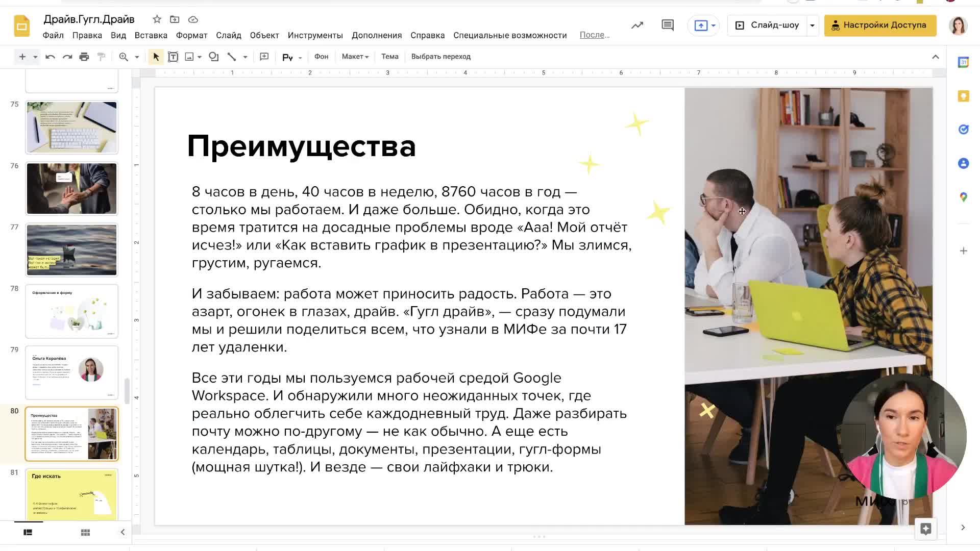Screen dimensions: 980x551
Task: Open the Инструменты menu
Action: (x=315, y=35)
